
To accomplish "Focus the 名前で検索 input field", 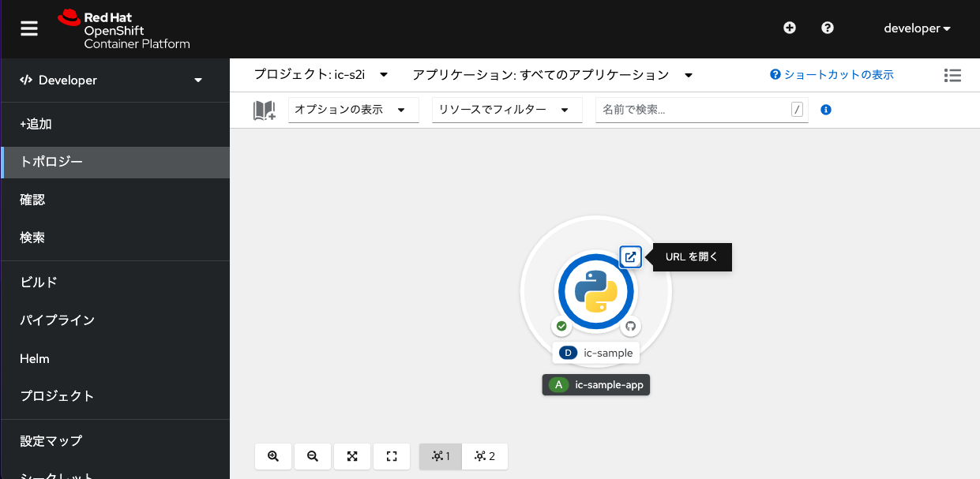I will click(702, 110).
